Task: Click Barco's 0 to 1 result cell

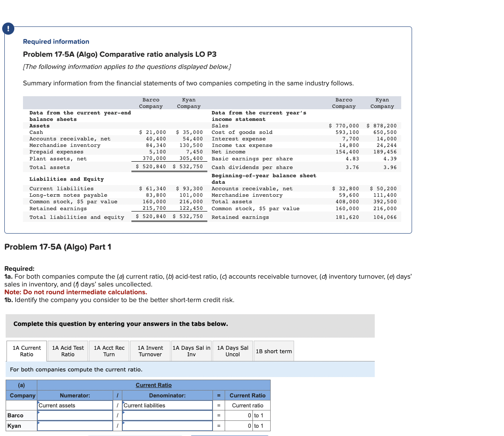Action: tap(247, 415)
